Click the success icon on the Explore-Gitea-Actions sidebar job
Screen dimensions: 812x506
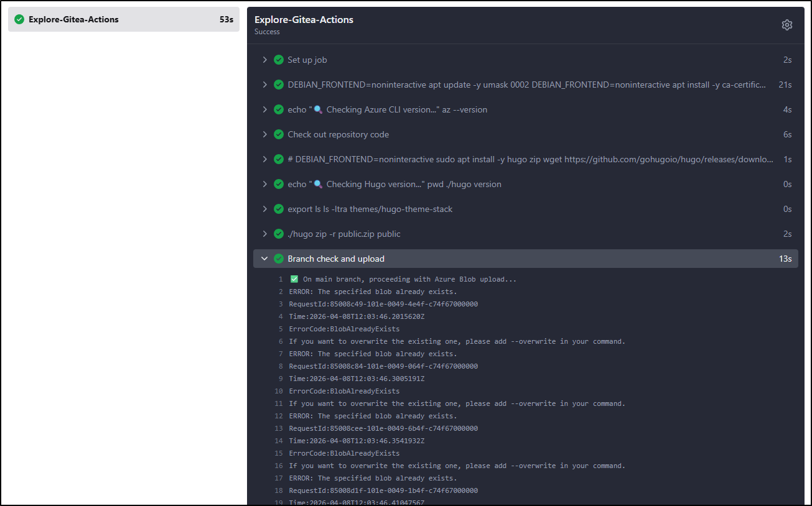(x=19, y=19)
